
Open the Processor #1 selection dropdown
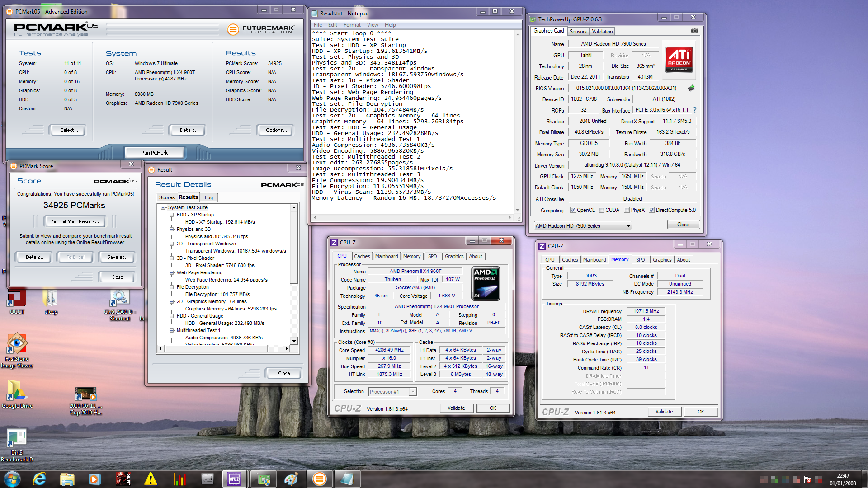coord(392,392)
